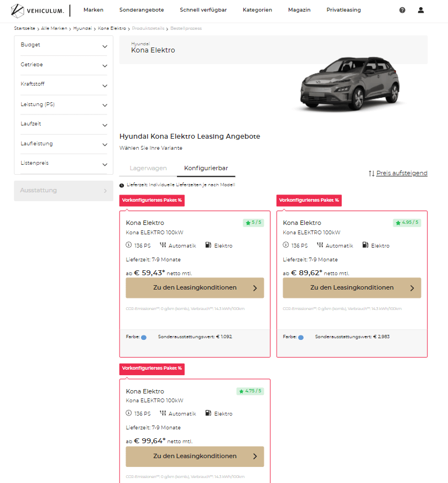Expand the Kraftstoff filter
The image size is (448, 483).
click(64, 85)
